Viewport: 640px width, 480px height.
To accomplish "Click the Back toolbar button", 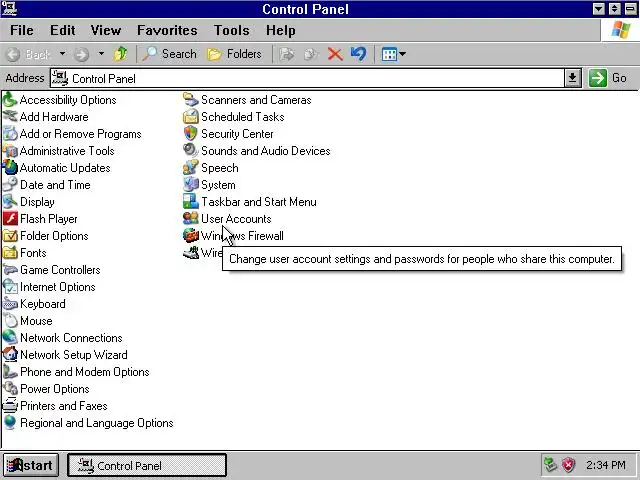I will point(29,54).
